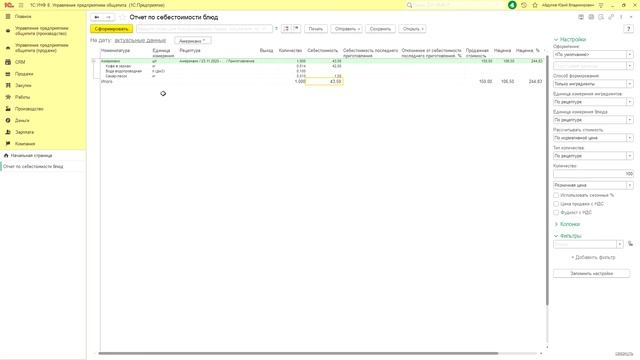Viewport: 640px width, 360px height.
Task: Collapse the Американо row in report
Action: 94,61
